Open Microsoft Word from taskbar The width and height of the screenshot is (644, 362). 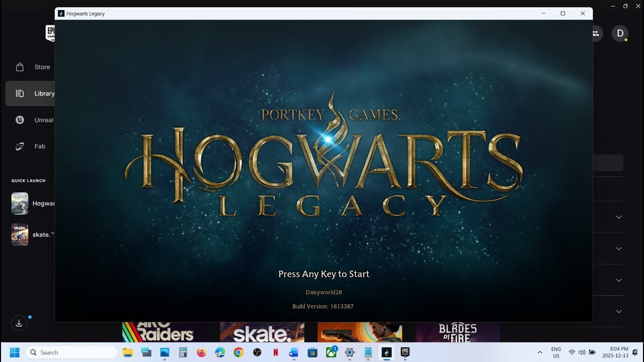[x=294, y=352]
